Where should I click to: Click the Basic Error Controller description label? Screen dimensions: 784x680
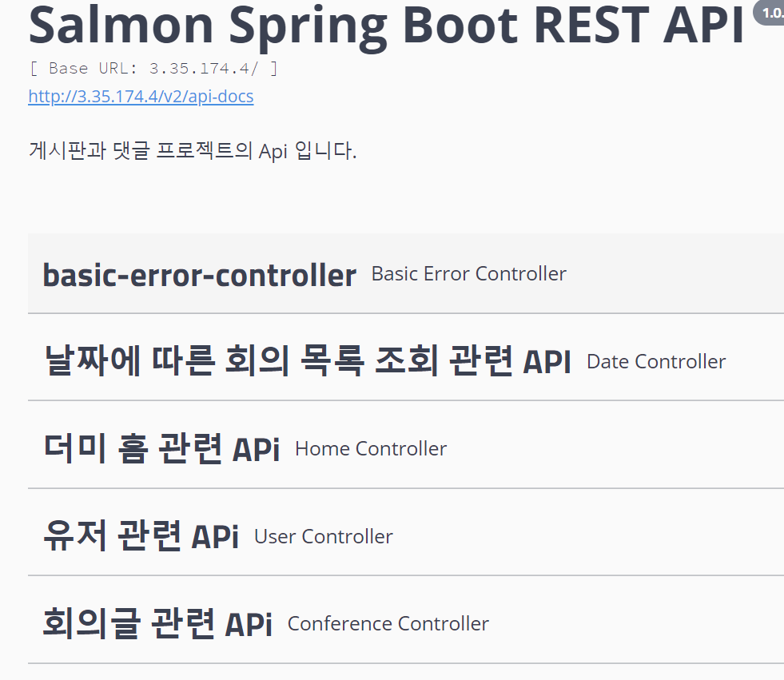coord(468,273)
